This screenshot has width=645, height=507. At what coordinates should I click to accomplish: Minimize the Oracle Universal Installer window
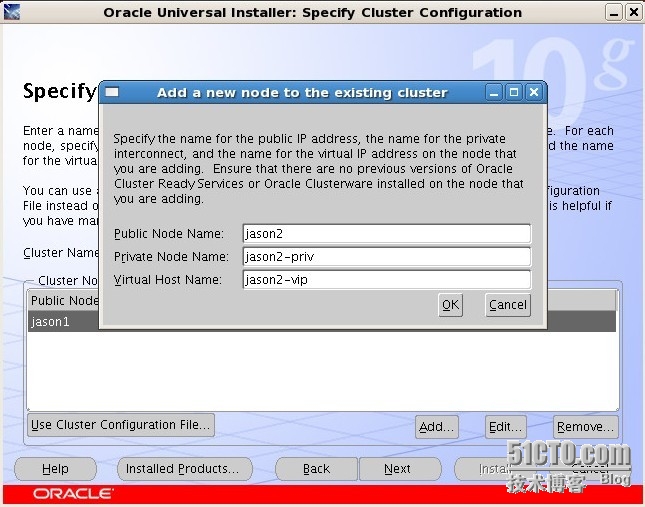click(614, 12)
